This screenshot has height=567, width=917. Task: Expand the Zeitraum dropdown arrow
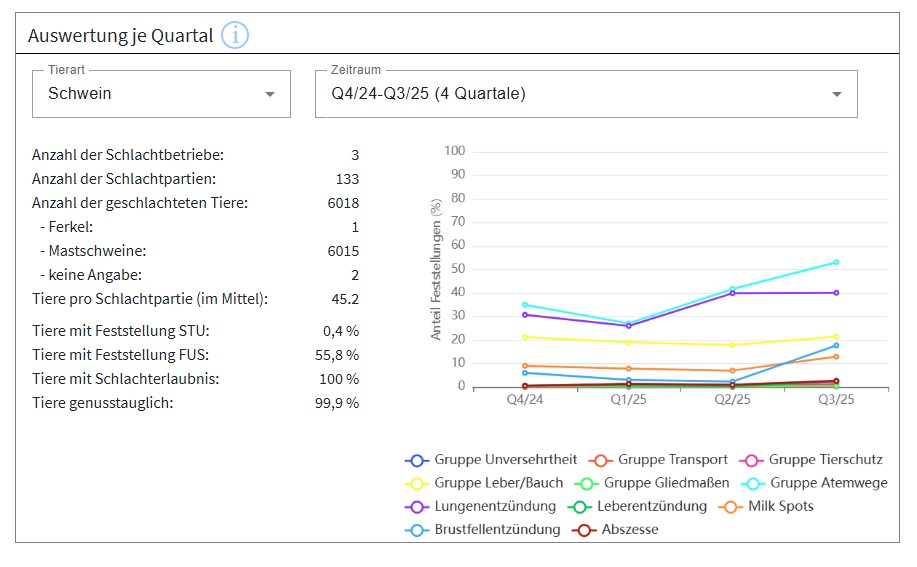point(836,94)
